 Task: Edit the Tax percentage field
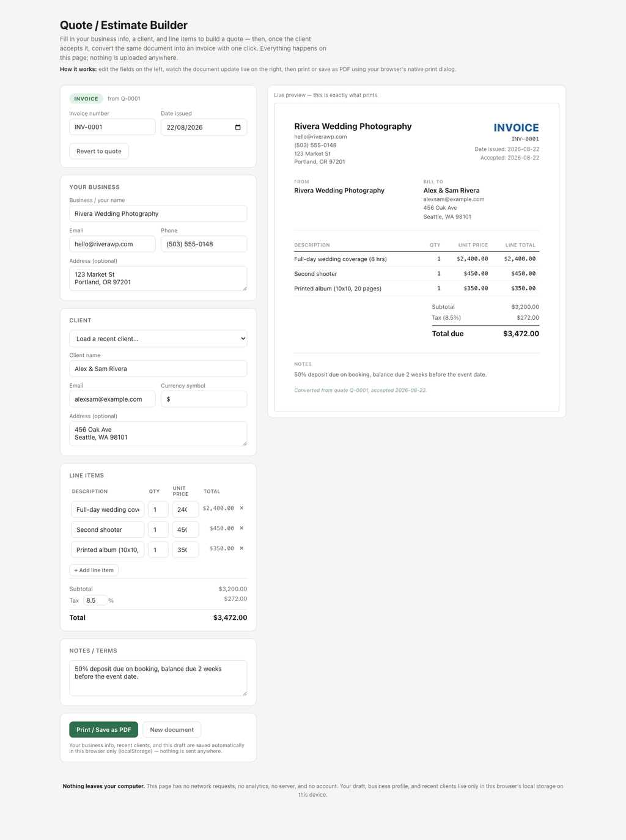tap(95, 600)
